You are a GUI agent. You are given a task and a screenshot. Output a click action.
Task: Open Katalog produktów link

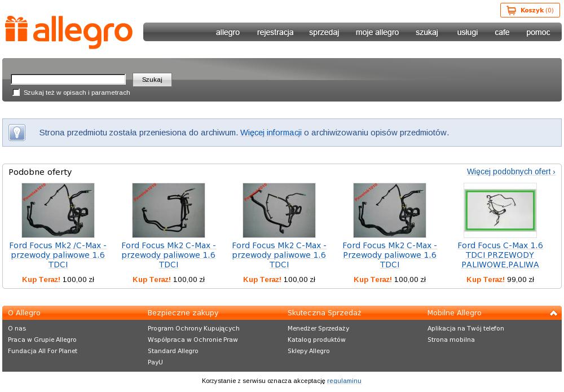[x=316, y=340]
